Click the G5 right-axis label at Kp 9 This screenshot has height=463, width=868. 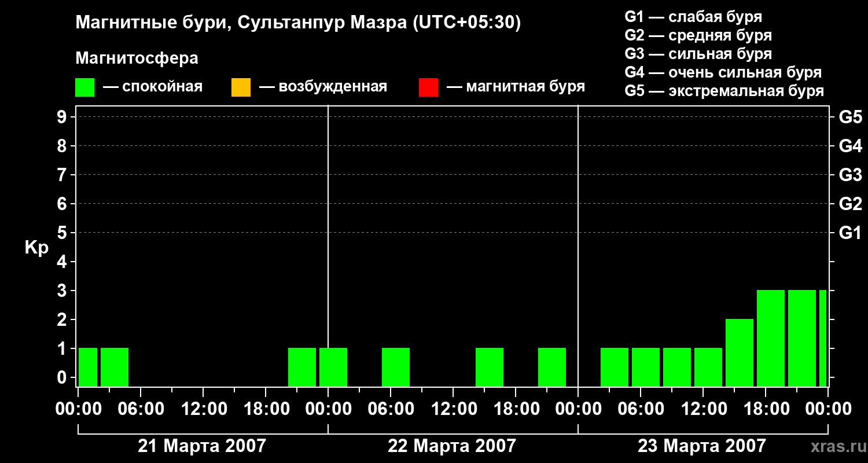[850, 117]
